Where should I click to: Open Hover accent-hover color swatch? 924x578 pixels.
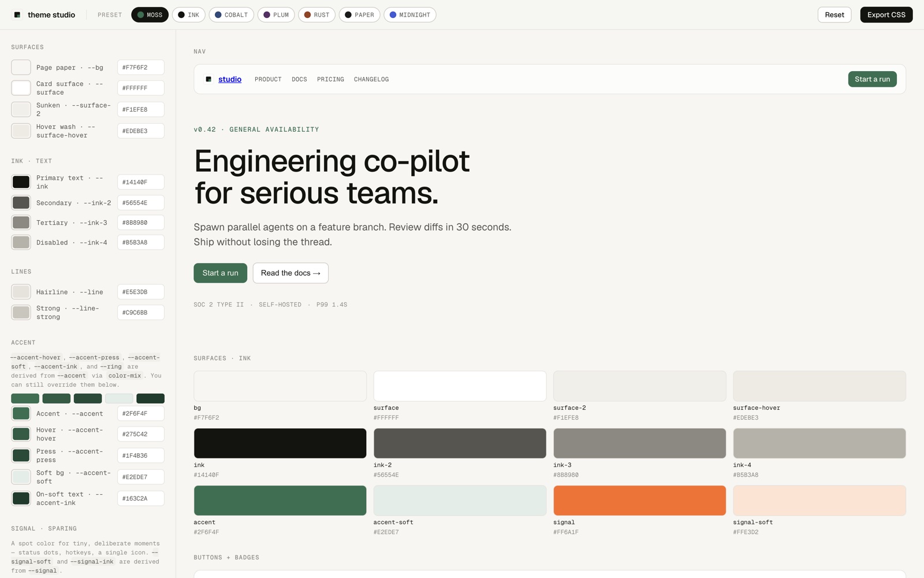tap(21, 434)
